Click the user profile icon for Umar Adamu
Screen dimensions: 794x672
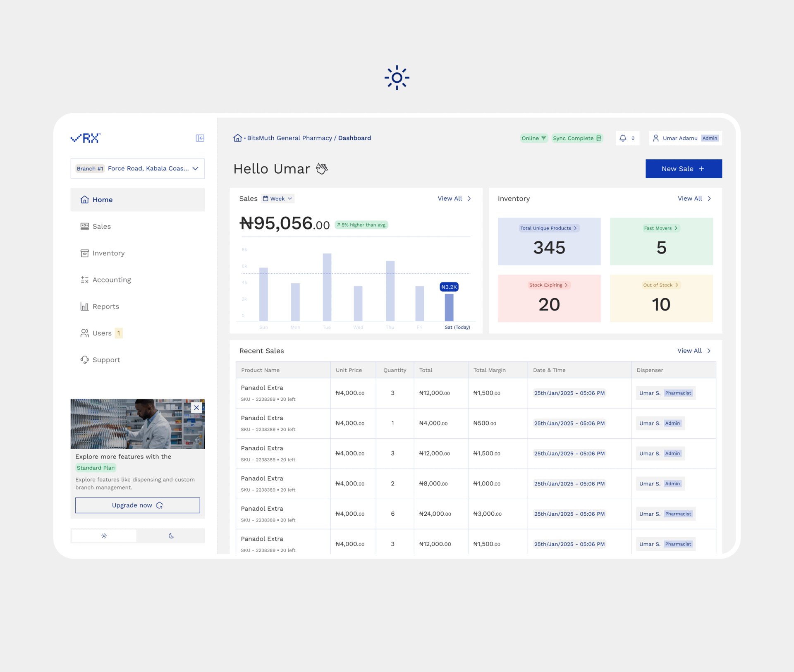[655, 138]
